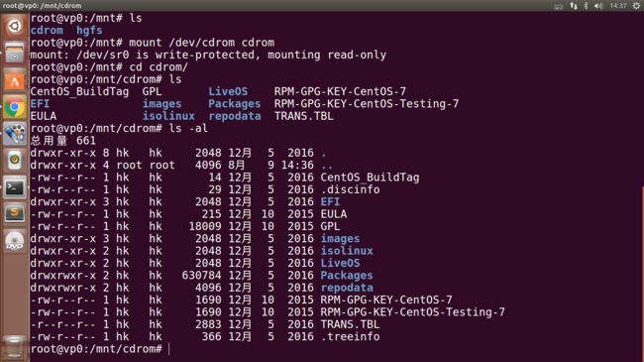Screen dimensions: 644x362
Task: Click '.discinfo' in the ls -al listing
Action: (350, 189)
